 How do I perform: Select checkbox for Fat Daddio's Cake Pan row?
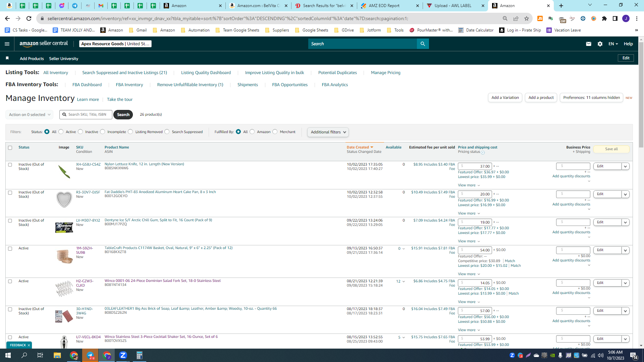(10, 193)
